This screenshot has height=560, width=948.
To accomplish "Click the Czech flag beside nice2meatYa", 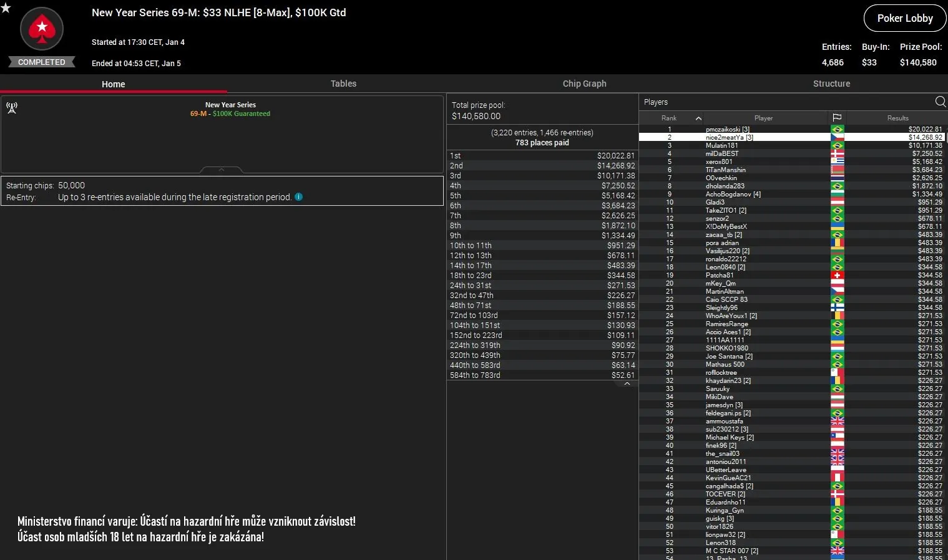I will [838, 137].
